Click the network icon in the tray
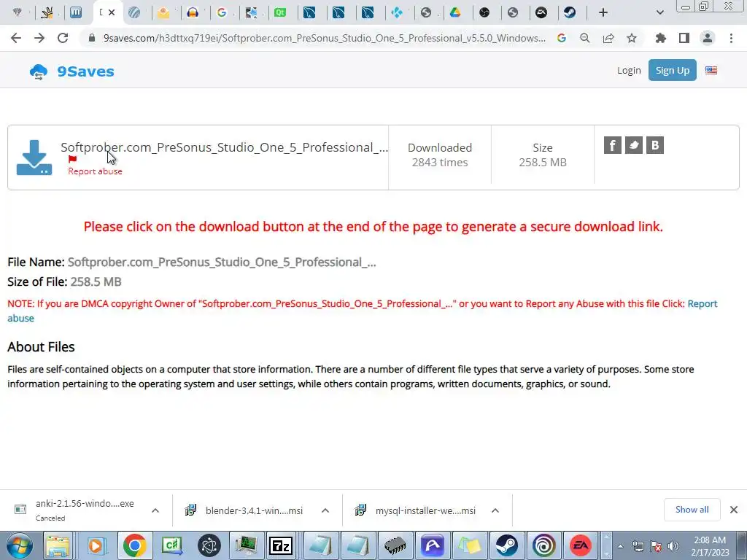 point(638,546)
